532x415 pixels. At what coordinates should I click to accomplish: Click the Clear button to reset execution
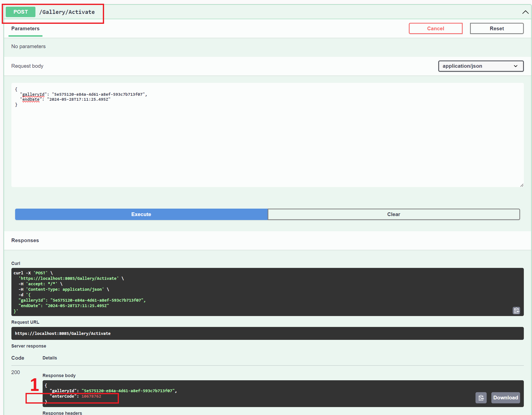tap(393, 214)
